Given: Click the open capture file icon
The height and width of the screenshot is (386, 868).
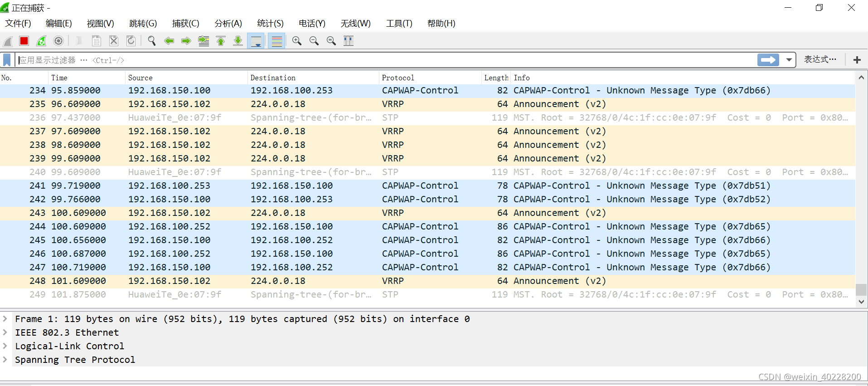Looking at the screenshot, I should click(x=79, y=41).
